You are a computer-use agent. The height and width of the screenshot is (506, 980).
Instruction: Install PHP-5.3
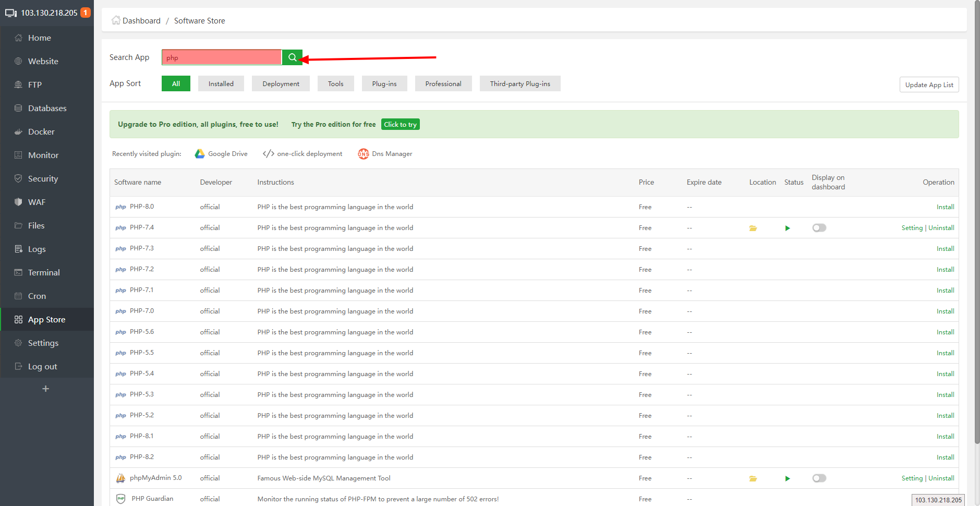pos(945,395)
